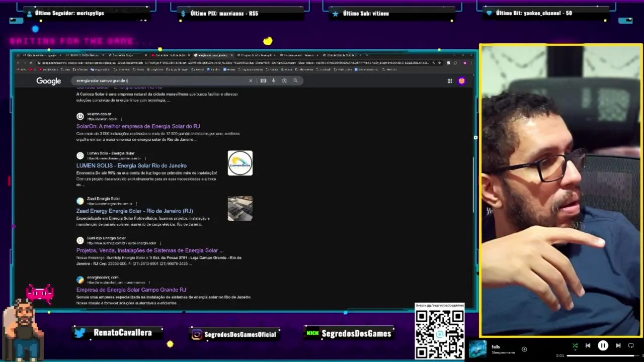Click the browser address bar
This screenshot has width=644, height=362.
click(231, 63)
